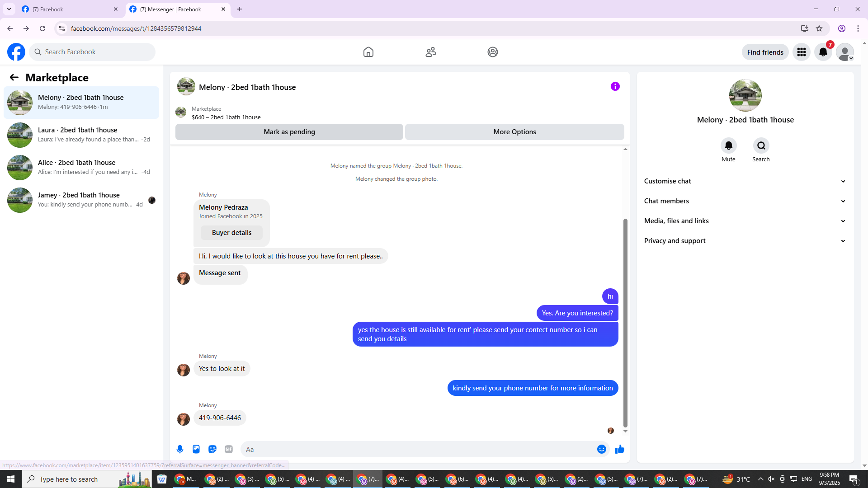The width and height of the screenshot is (868, 488).
Task: Focus the Aa message input box
Action: tap(418, 449)
